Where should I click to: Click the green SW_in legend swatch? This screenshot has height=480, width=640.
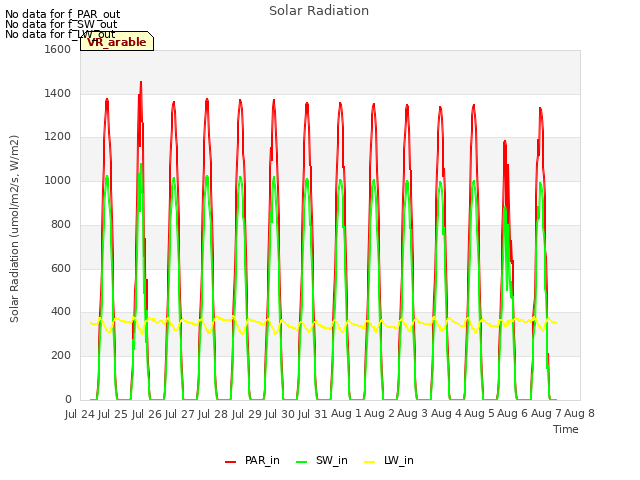(x=301, y=462)
